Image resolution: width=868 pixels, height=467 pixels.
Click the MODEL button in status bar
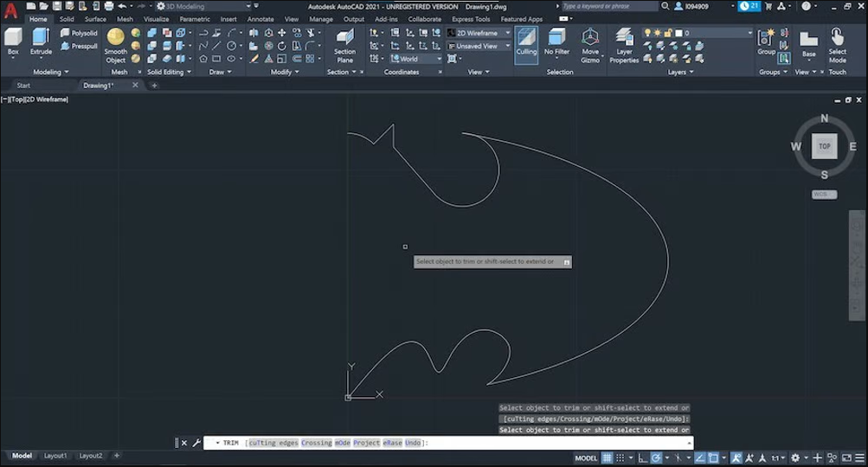pos(586,457)
